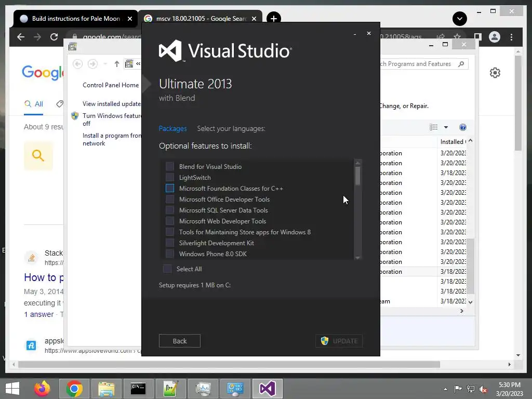Toggle the Select All checkbox
The width and height of the screenshot is (532, 399).
click(x=167, y=269)
